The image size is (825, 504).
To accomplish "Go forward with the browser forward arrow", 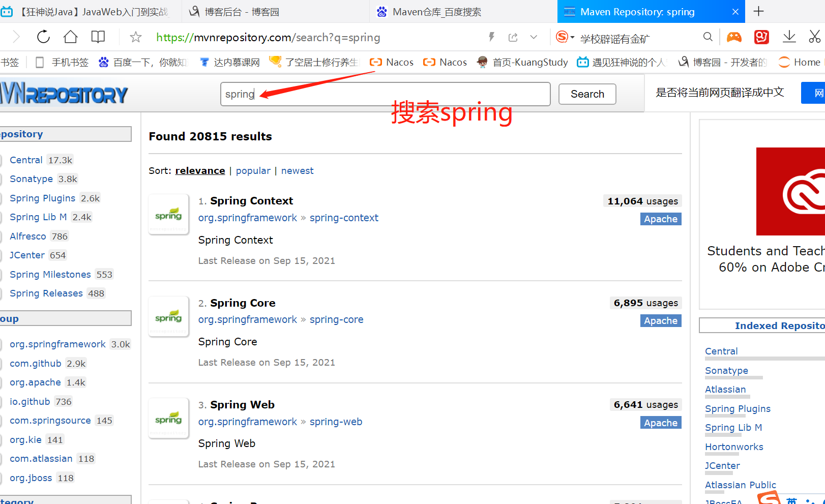I will [x=16, y=37].
